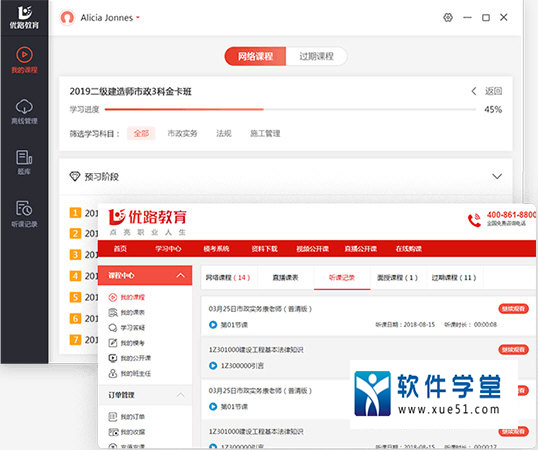Collapse the 预习阶段 section chevron
538x450 pixels.
497,176
